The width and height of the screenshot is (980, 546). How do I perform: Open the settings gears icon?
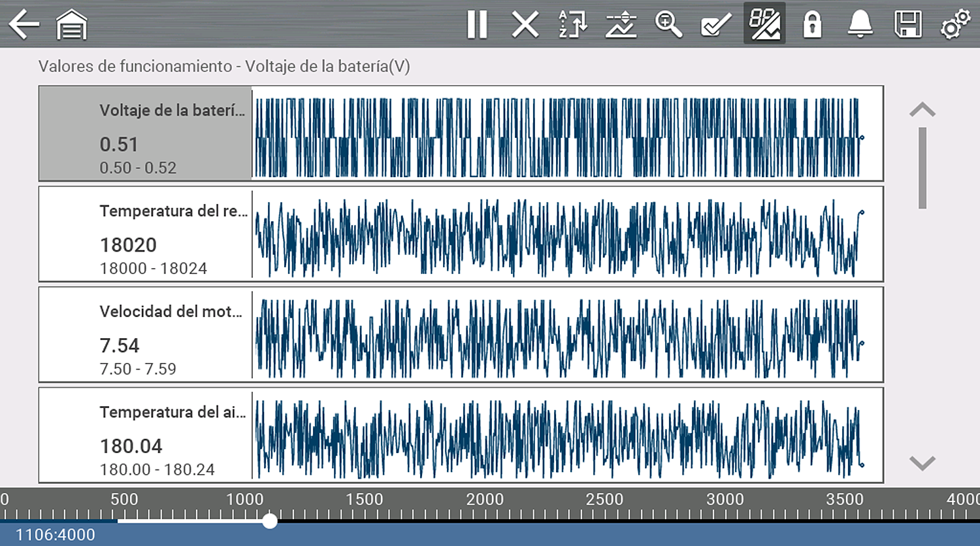coord(955,25)
